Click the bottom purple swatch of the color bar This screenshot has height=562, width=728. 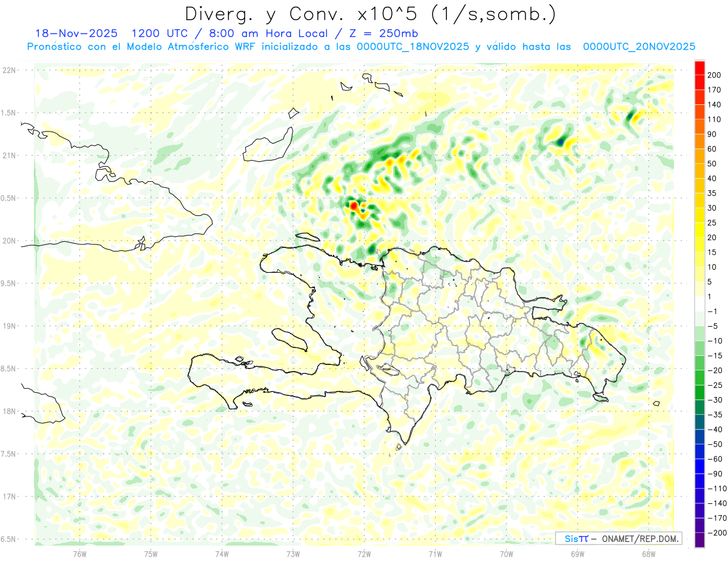[699, 540]
